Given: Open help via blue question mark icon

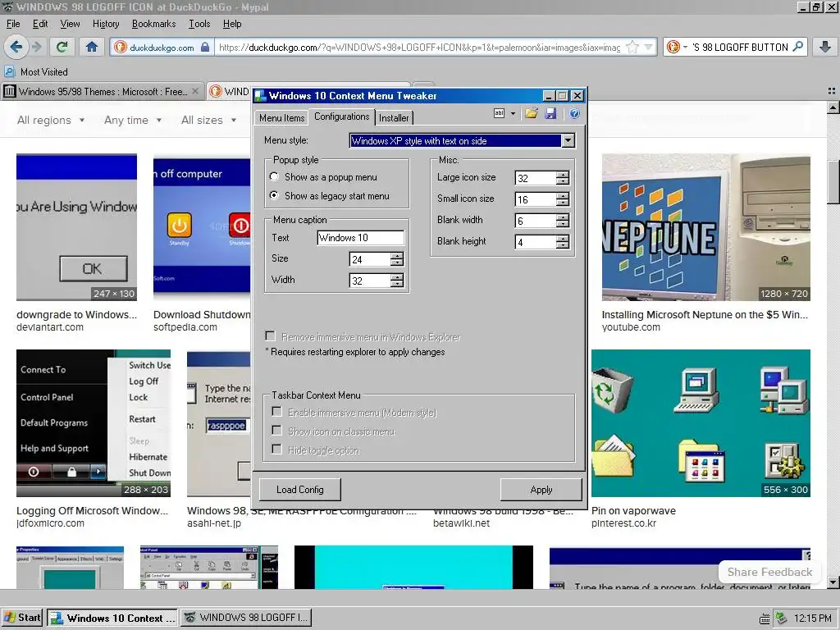Looking at the screenshot, I should click(x=574, y=113).
